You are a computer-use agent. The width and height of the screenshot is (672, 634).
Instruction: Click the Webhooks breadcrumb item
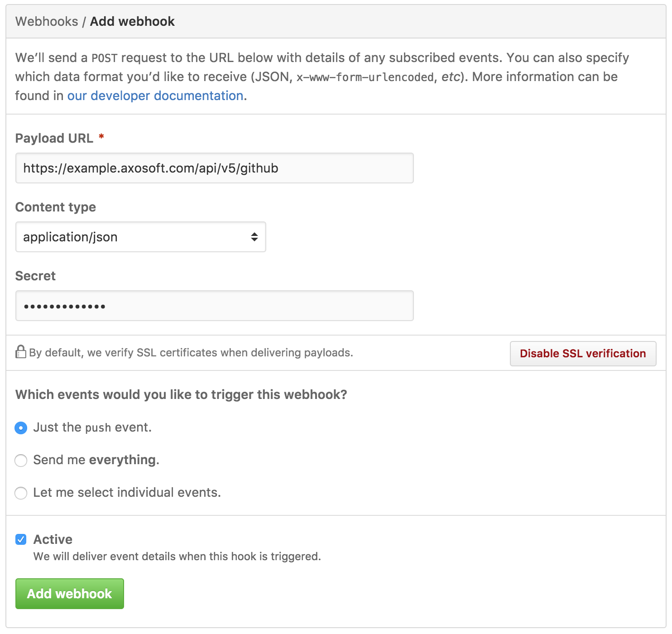tap(47, 21)
